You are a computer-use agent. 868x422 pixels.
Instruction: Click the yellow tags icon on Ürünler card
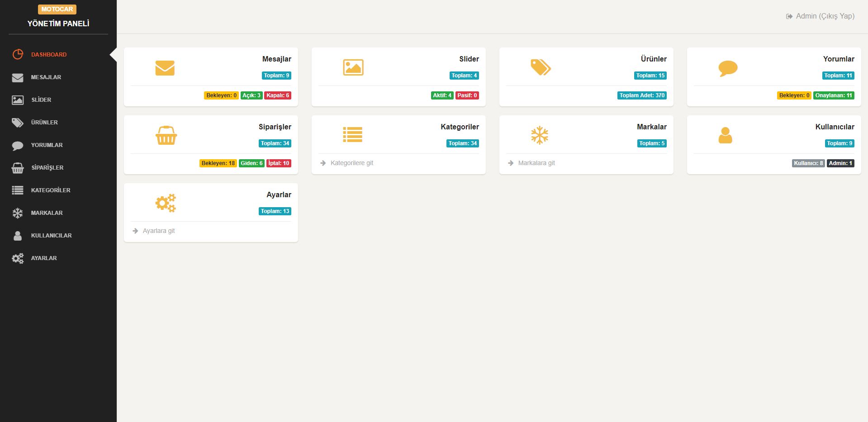coord(541,67)
